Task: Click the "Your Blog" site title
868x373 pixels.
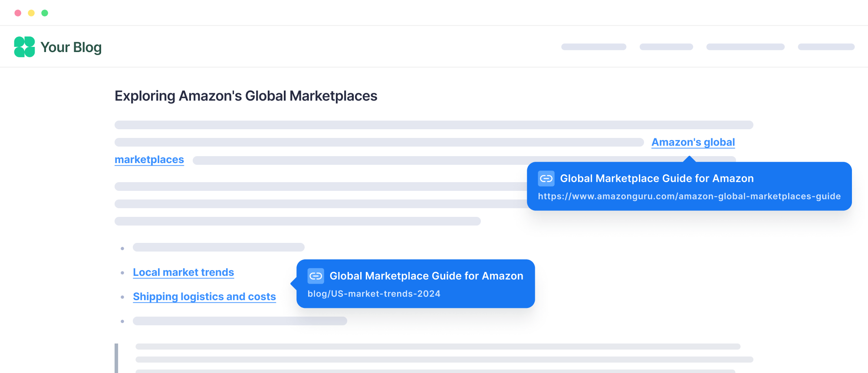Action: [71, 47]
